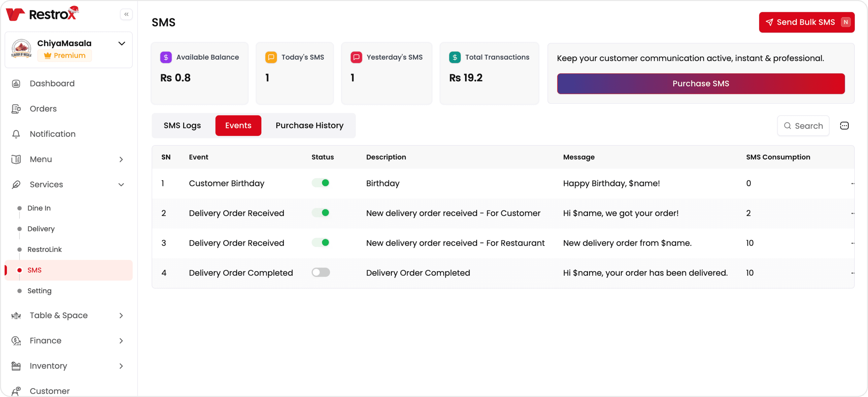Open the ChiyaMasala restaurant dropdown
The width and height of the screenshot is (868, 397).
[x=122, y=44]
